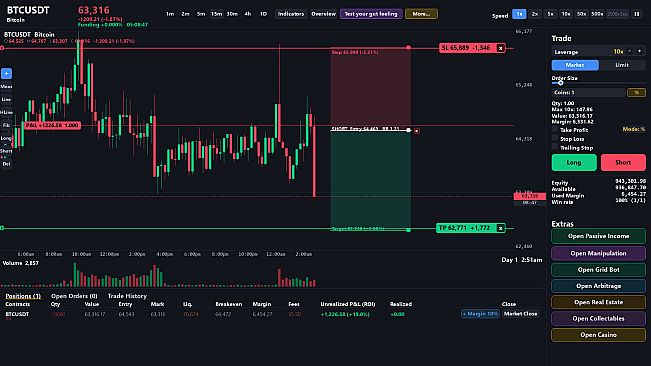Open the Indicators menu

(291, 14)
